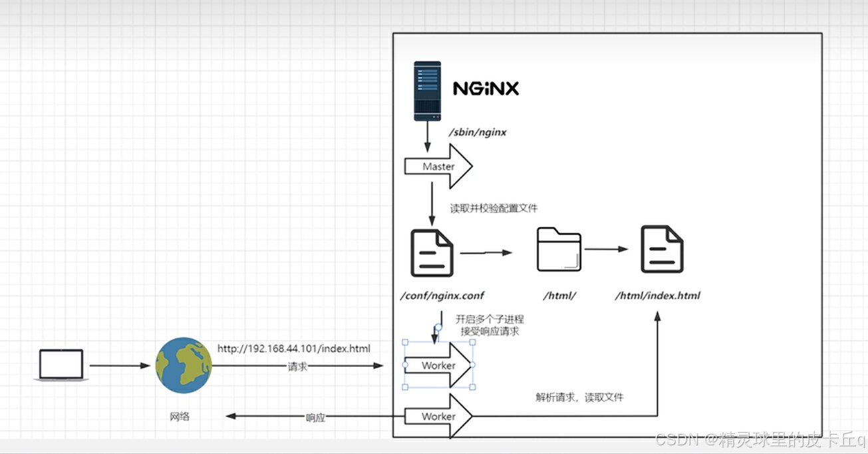Click the 接受响应请求 text

click(489, 331)
